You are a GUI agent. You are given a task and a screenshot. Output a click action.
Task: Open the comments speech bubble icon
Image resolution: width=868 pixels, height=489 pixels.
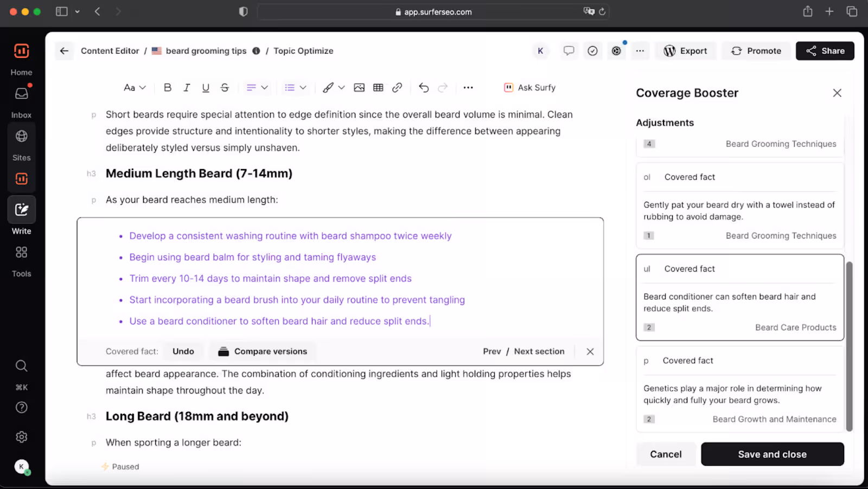(569, 50)
